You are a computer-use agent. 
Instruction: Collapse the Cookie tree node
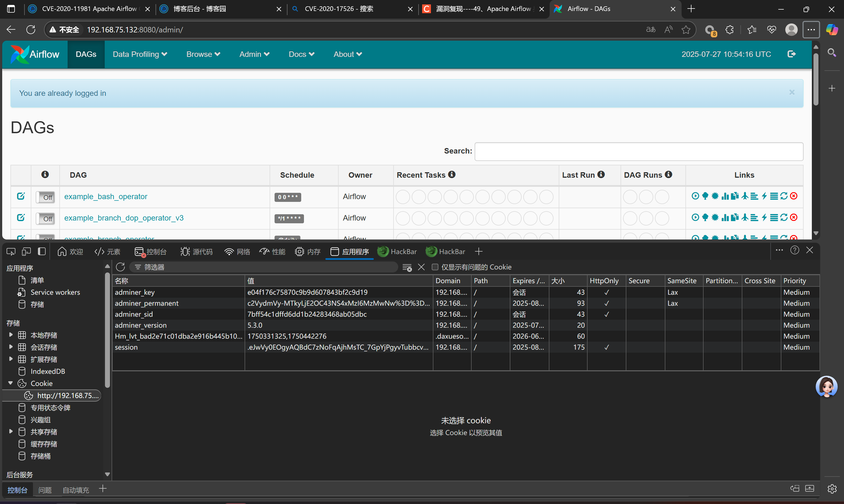[x=10, y=383]
